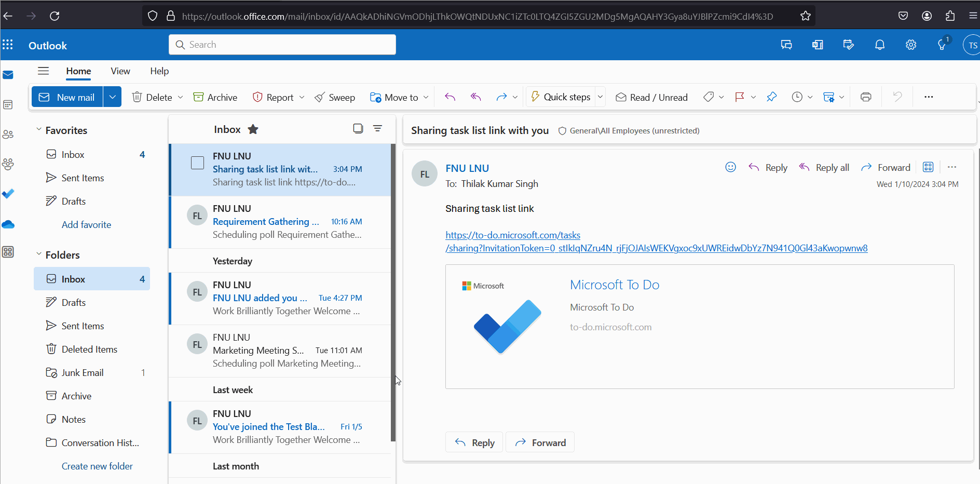The width and height of the screenshot is (980, 484).
Task: Pin the message using the pin icon
Action: click(771, 97)
